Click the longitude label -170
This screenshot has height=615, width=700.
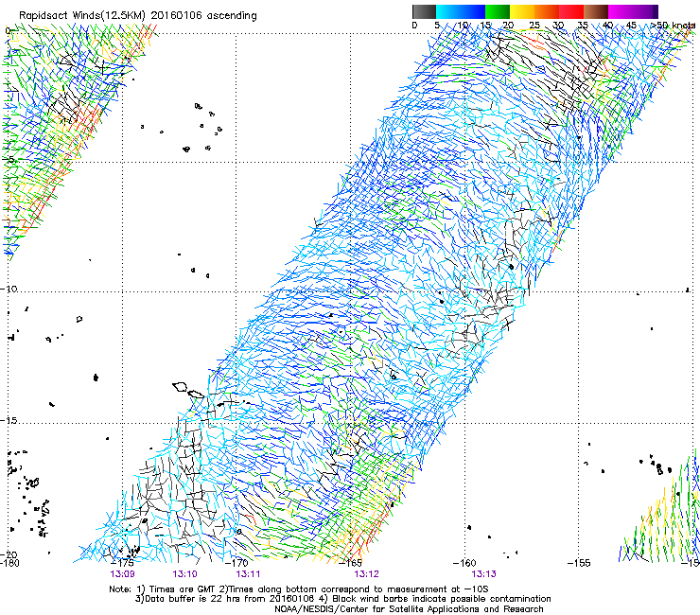236,563
